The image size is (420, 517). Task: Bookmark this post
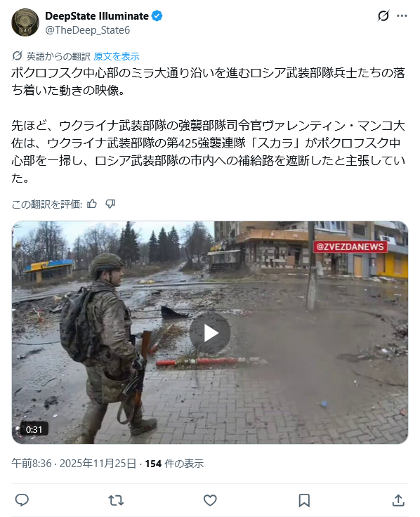pos(304,501)
